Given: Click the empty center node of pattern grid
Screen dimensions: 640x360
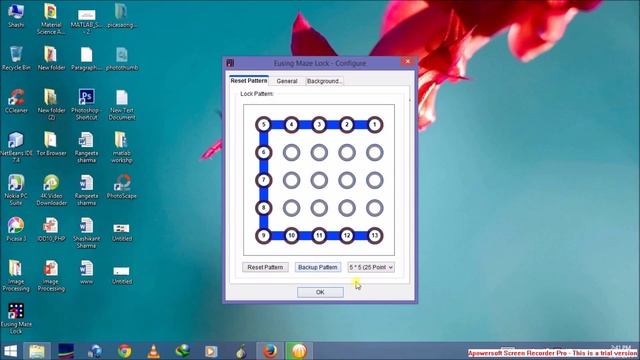Looking at the screenshot, I should click(x=319, y=180).
